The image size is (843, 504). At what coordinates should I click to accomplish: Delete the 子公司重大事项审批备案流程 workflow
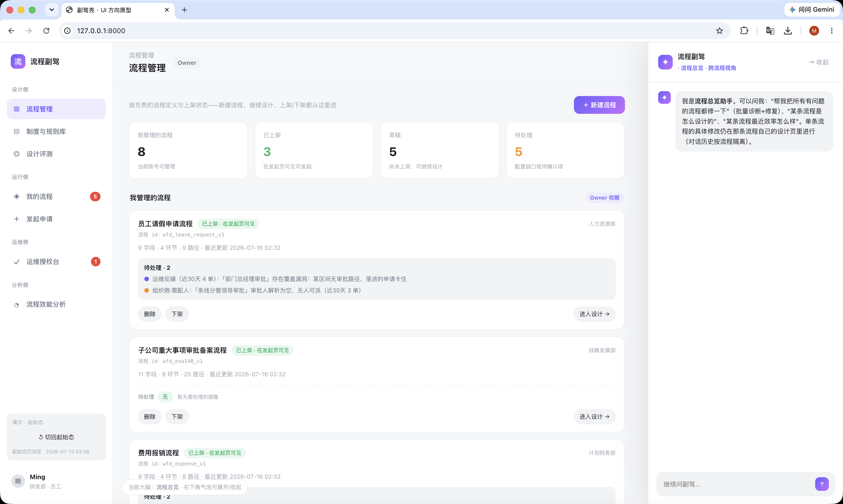pyautogui.click(x=150, y=417)
